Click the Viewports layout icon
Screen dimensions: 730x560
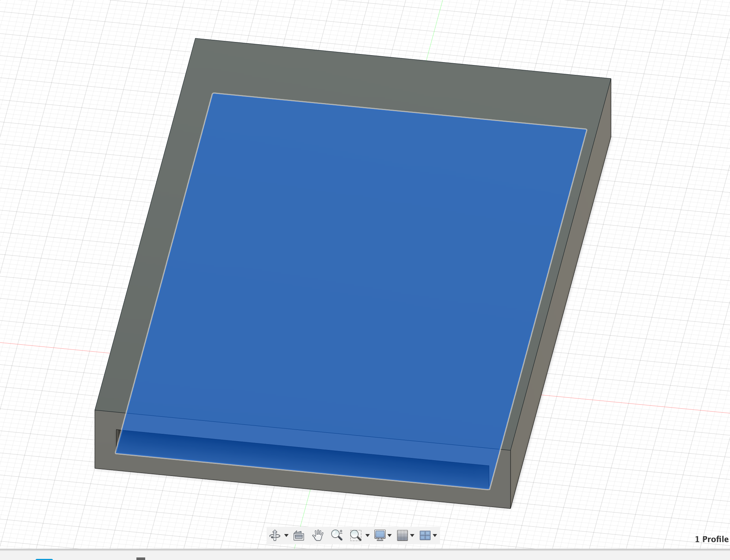[x=425, y=536]
